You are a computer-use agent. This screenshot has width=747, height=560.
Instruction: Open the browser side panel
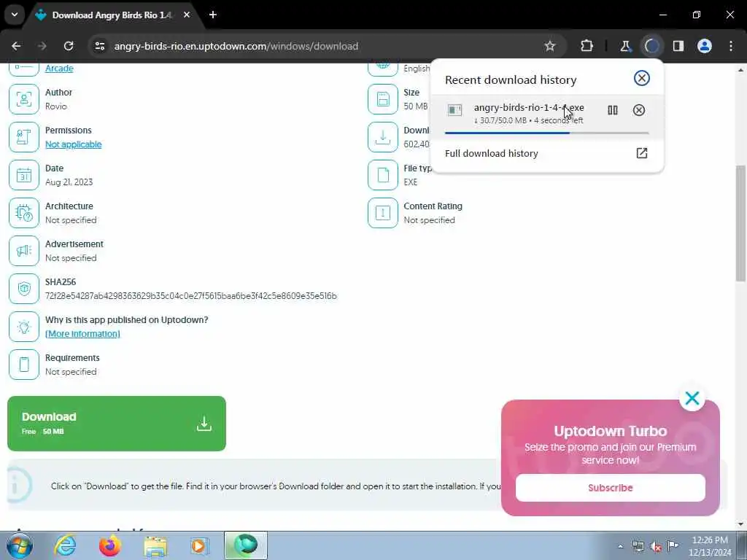pyautogui.click(x=678, y=46)
